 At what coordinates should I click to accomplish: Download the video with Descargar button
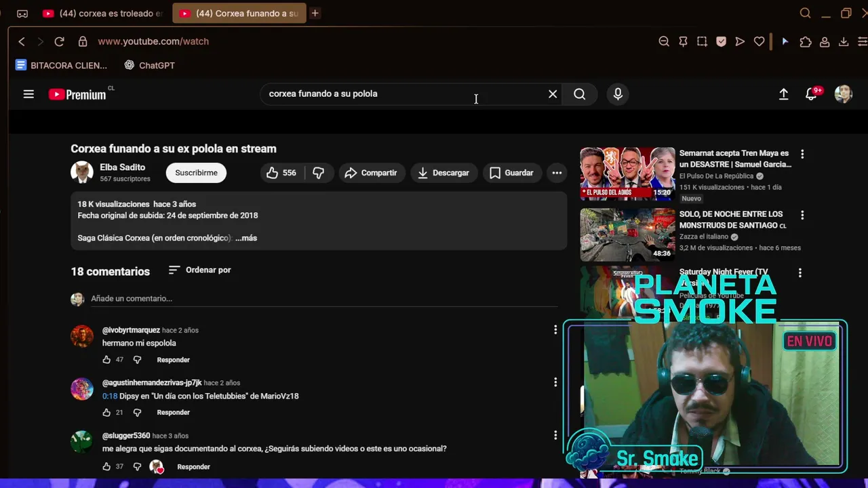coord(443,173)
